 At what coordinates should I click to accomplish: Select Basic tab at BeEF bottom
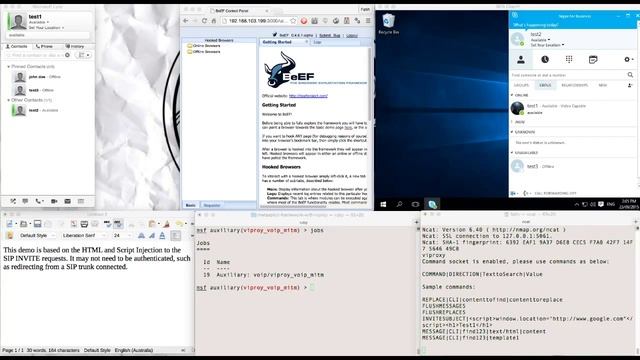coord(190,205)
